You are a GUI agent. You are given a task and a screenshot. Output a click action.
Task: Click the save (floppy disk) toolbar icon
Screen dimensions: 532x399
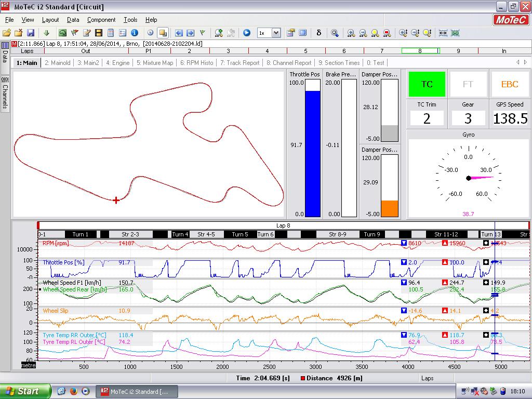pyautogui.click(x=31, y=33)
